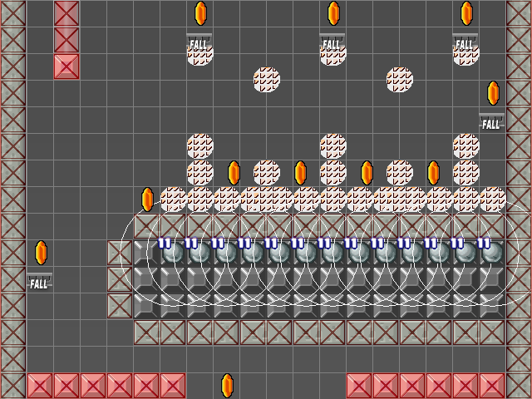Select first gem between the checkered ball stacks
Screen dimensions: 532x399
(234, 173)
